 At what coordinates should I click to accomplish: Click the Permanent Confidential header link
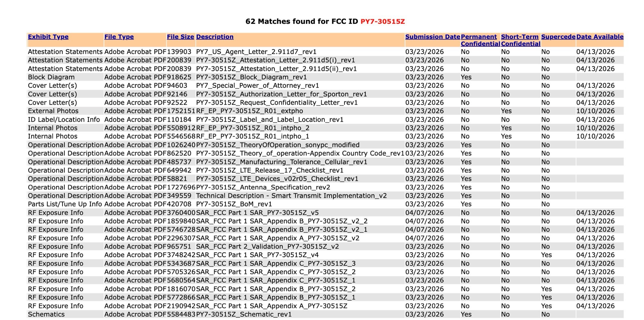tap(480, 40)
